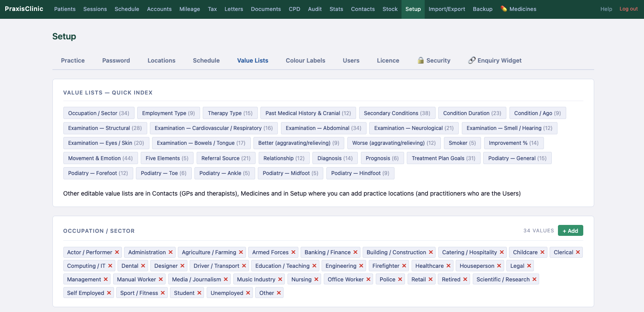The image size is (644, 312).
Task: Remove the Dental value
Action: 143,266
